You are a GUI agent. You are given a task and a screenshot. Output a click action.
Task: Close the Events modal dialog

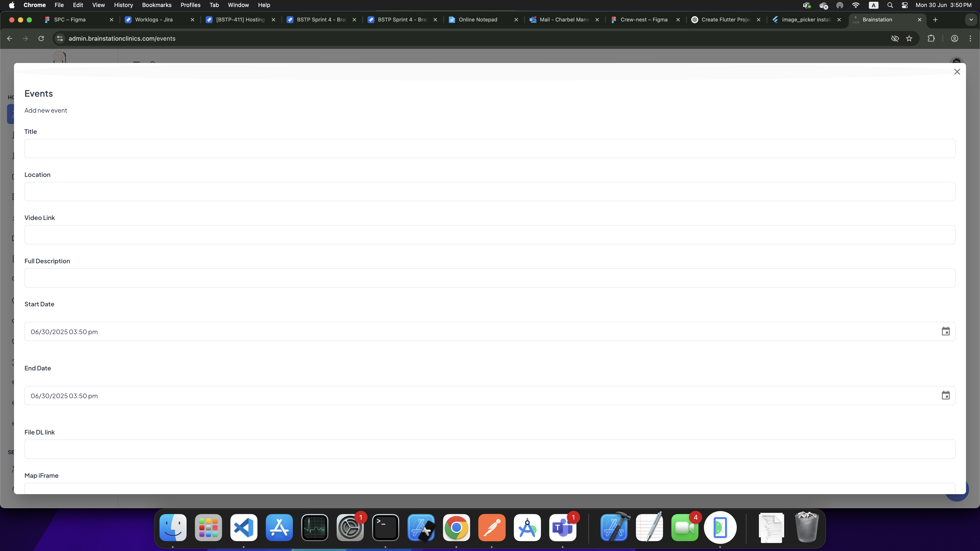[957, 72]
